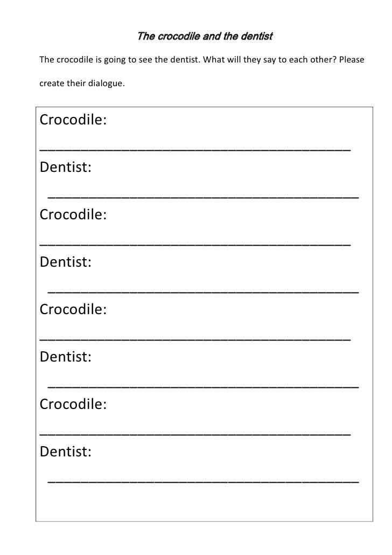Click the fourth Crocodile label
This screenshot has height=555, width=392.
(x=73, y=404)
